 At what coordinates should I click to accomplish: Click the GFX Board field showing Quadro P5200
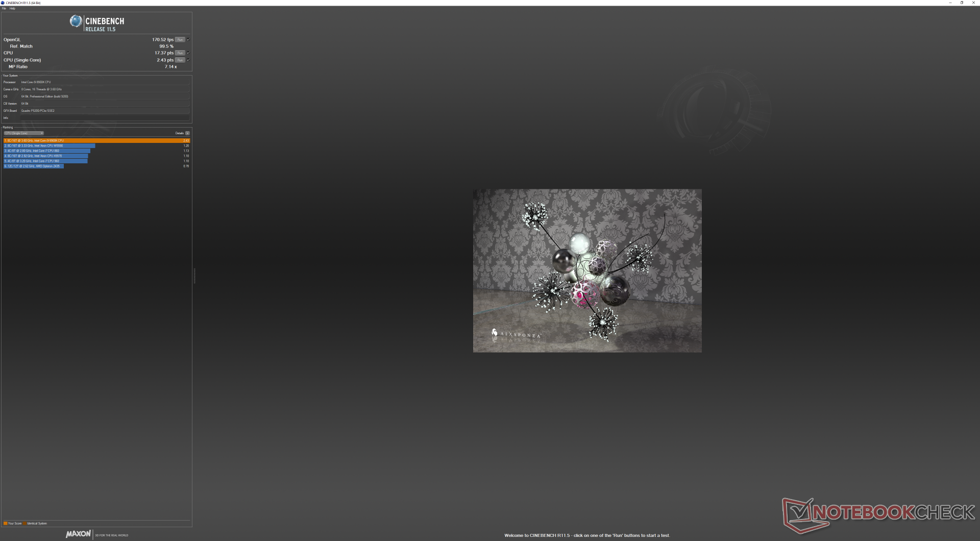point(105,111)
